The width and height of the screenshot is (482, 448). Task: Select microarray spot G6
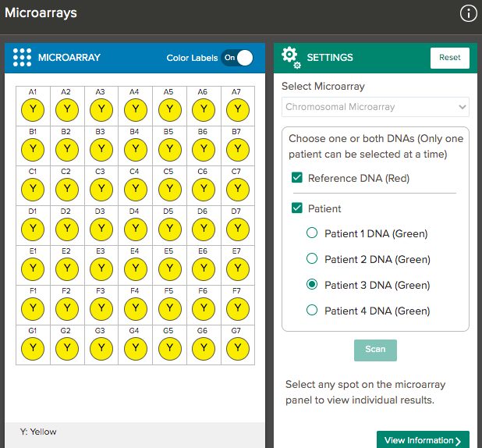pos(204,349)
